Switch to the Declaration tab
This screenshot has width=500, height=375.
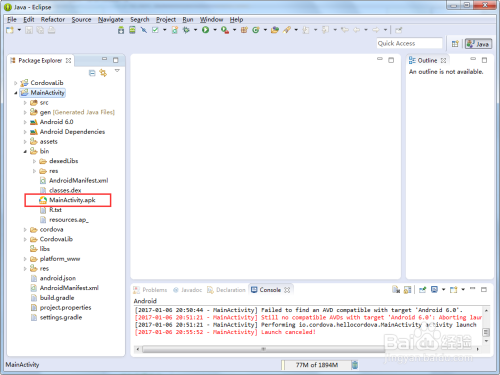pos(226,290)
